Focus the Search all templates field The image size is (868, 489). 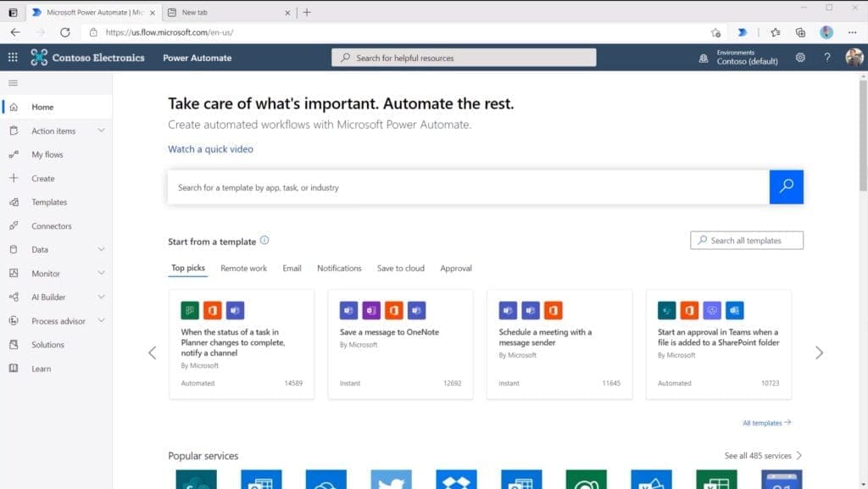(747, 240)
